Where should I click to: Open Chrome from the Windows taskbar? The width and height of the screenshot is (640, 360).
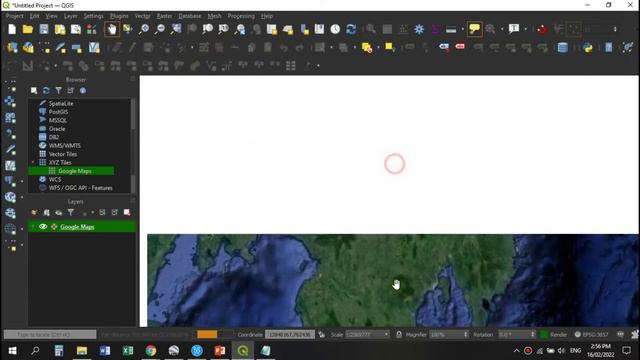pos(151,351)
